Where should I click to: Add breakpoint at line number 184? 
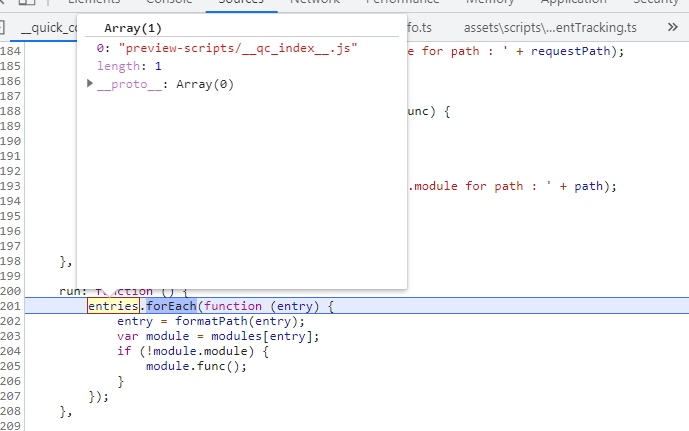[11, 51]
